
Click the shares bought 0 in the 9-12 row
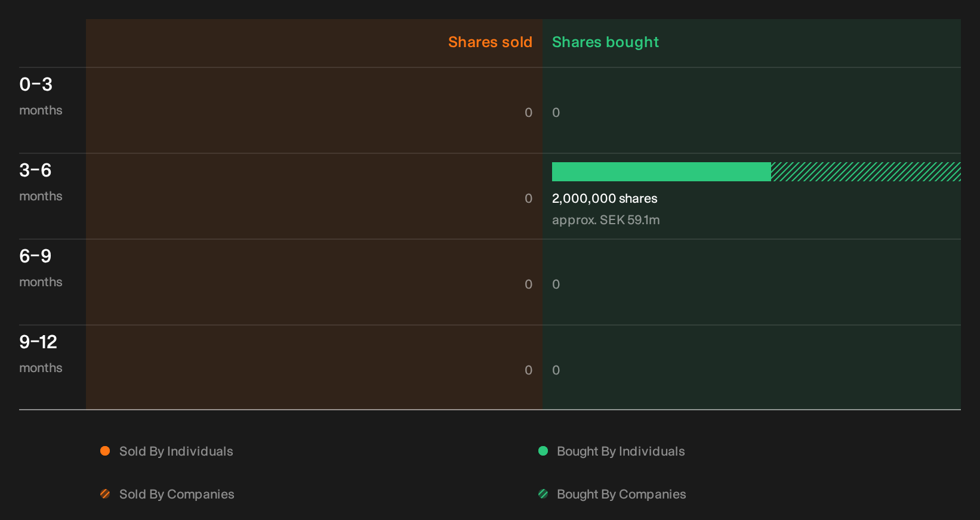point(556,370)
